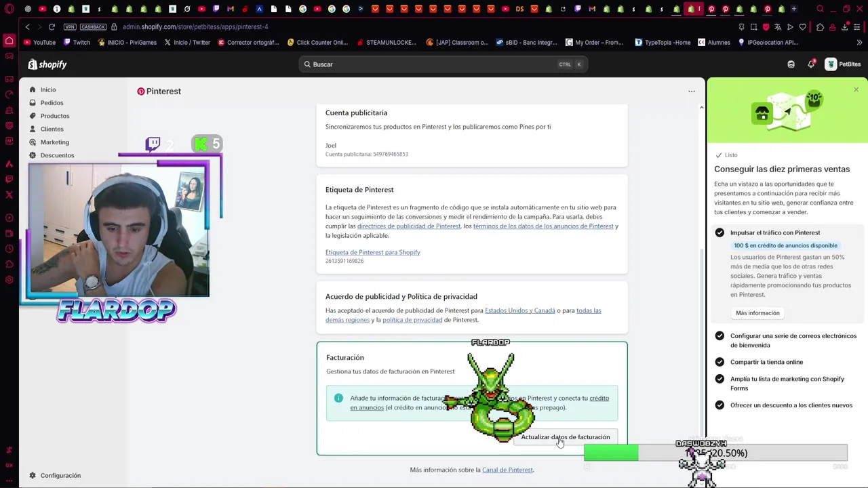This screenshot has height=488, width=868.
Task: Click the heart bookmark icon in address bar
Action: [803, 27]
